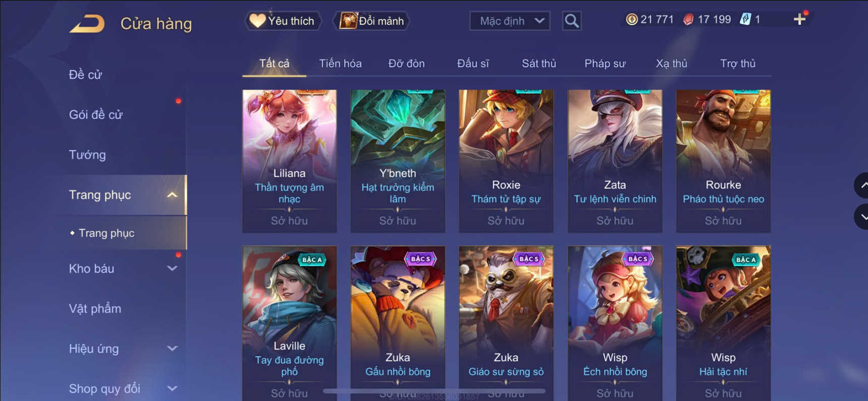Open Liliana Thần tượng âm nhạc skin
The image size is (868, 401).
(290, 161)
